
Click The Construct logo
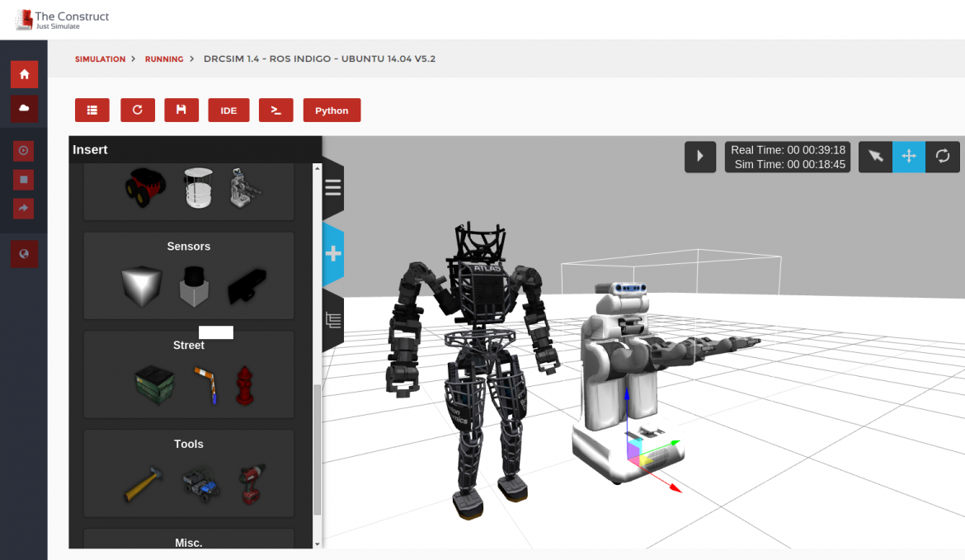coord(62,20)
